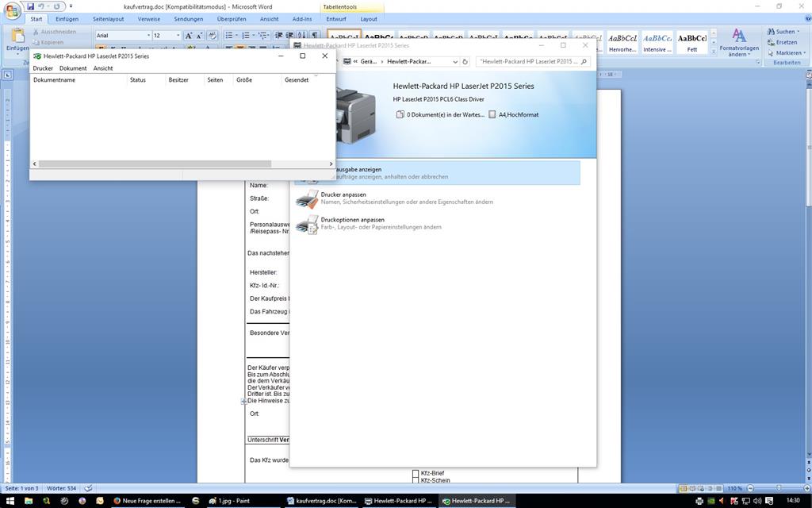Open the font size 12 dropdown
Screen dimensions: 812x508
tap(178, 35)
